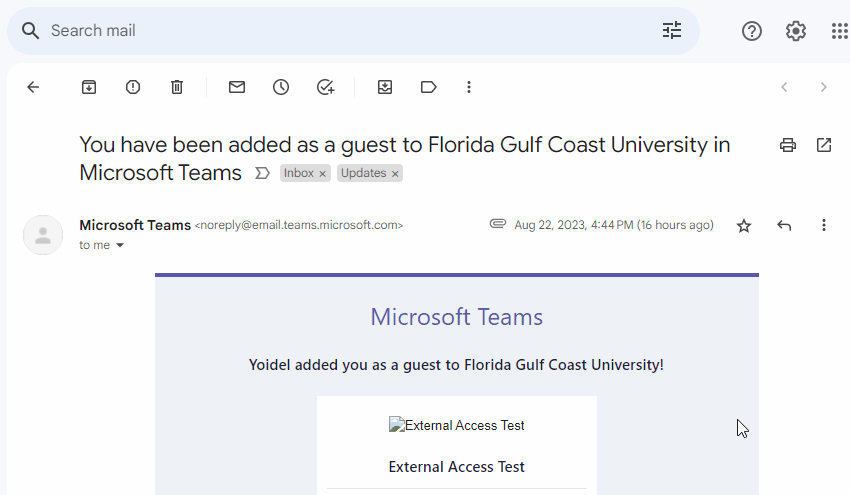Image resolution: width=850 pixels, height=495 pixels.
Task: Click the sender's profile avatar
Action: click(x=43, y=235)
